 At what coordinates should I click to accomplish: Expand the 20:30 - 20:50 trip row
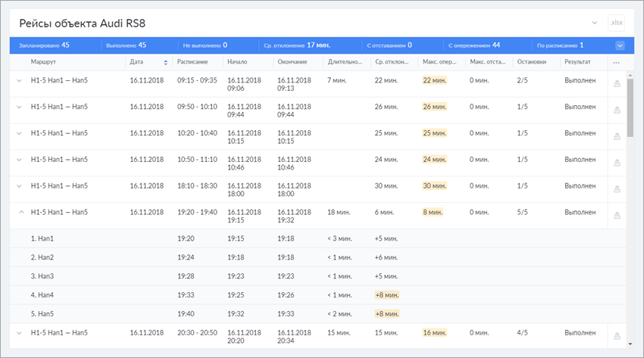19,332
